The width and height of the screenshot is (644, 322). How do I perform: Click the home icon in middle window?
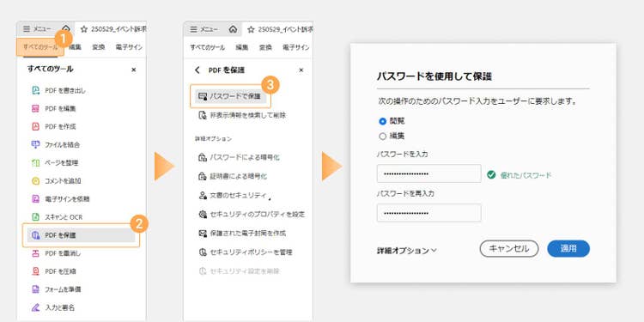233,29
